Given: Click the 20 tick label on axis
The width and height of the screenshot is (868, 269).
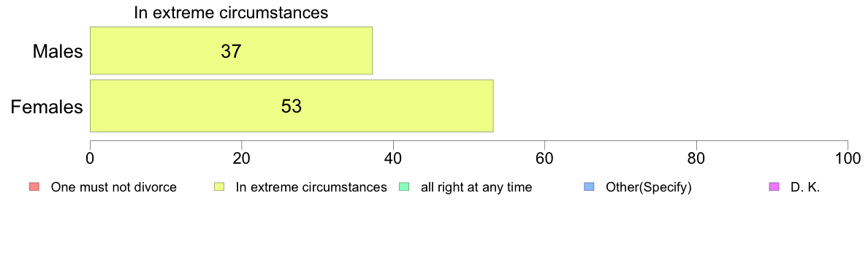Looking at the screenshot, I should (x=241, y=159).
